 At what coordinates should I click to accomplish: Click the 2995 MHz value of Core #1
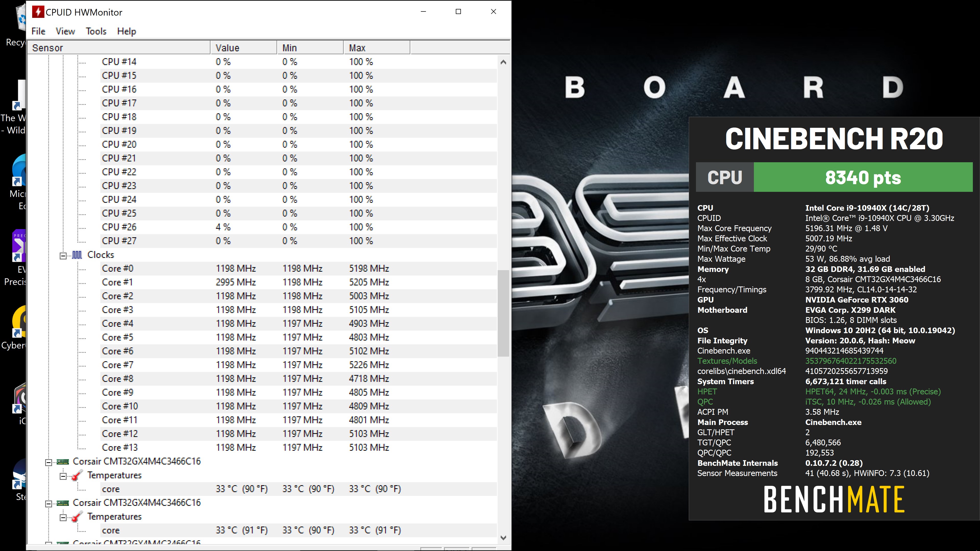[x=236, y=282]
